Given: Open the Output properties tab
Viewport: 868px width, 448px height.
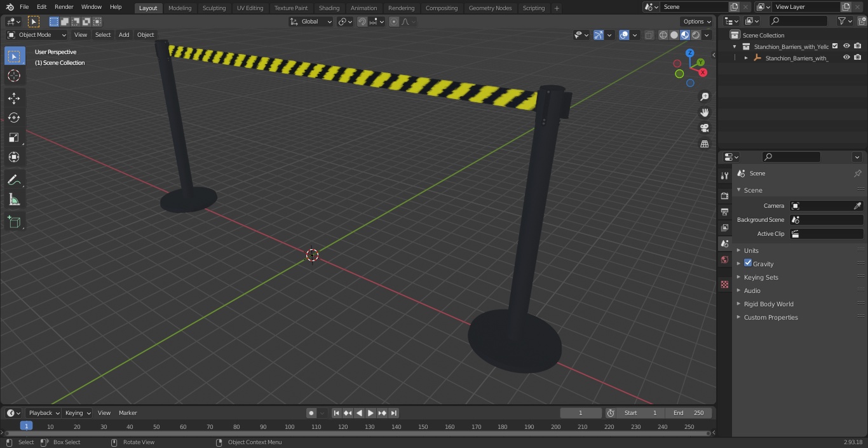Looking at the screenshot, I should pos(724,212).
